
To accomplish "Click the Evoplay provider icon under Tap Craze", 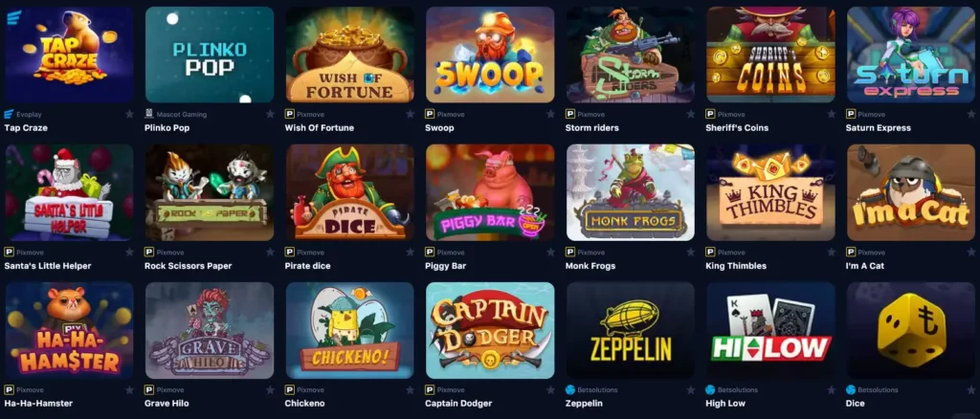I will point(9,114).
